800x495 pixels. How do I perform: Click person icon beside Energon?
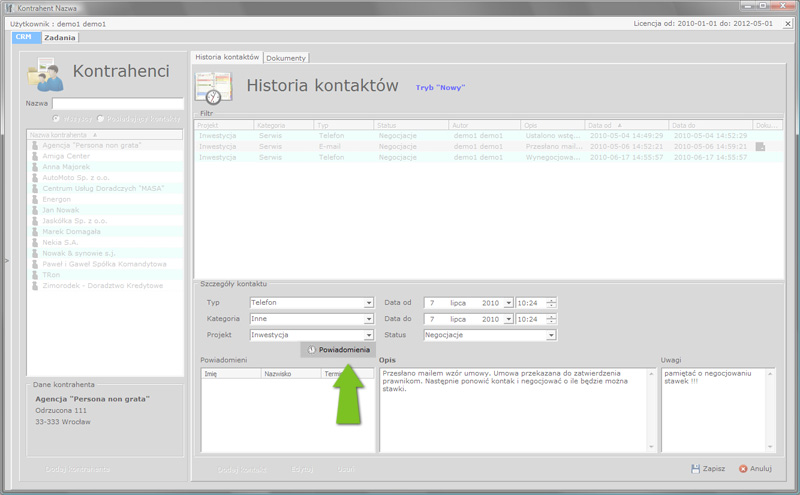tap(35, 199)
